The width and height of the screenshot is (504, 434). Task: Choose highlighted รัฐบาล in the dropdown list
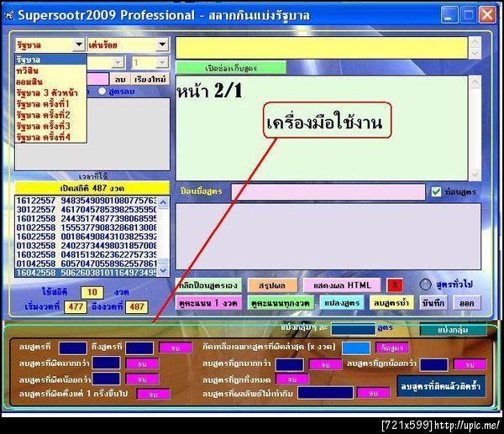click(x=50, y=60)
